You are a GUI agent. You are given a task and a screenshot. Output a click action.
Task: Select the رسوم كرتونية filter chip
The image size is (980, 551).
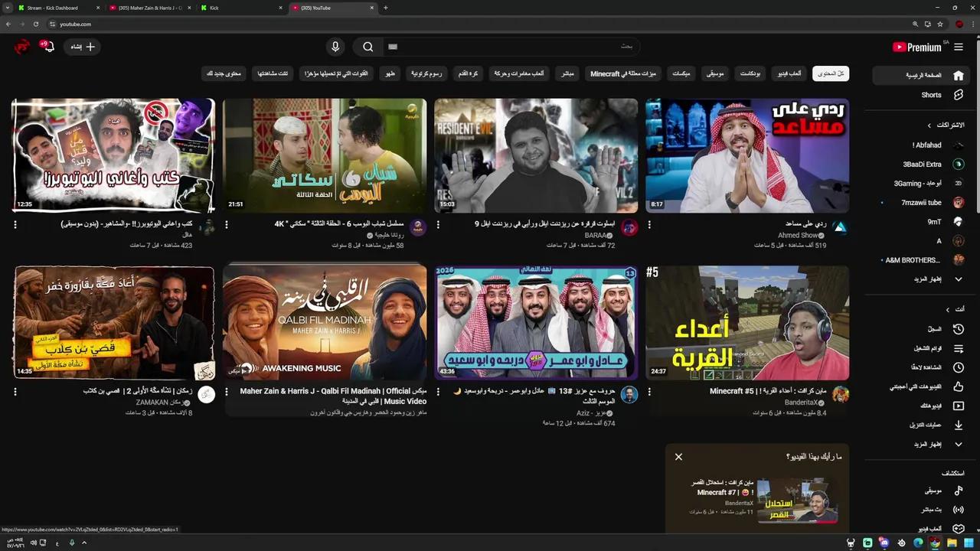pos(426,73)
